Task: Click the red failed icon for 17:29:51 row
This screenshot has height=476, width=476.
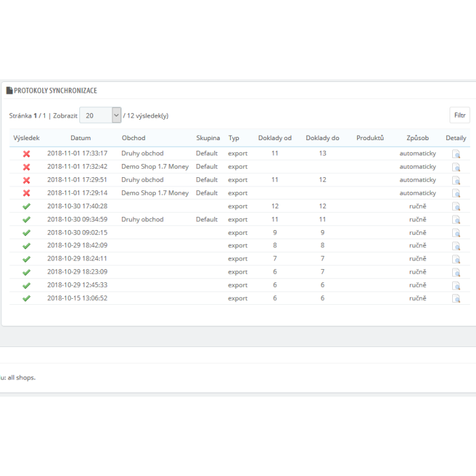Action: coord(26,180)
